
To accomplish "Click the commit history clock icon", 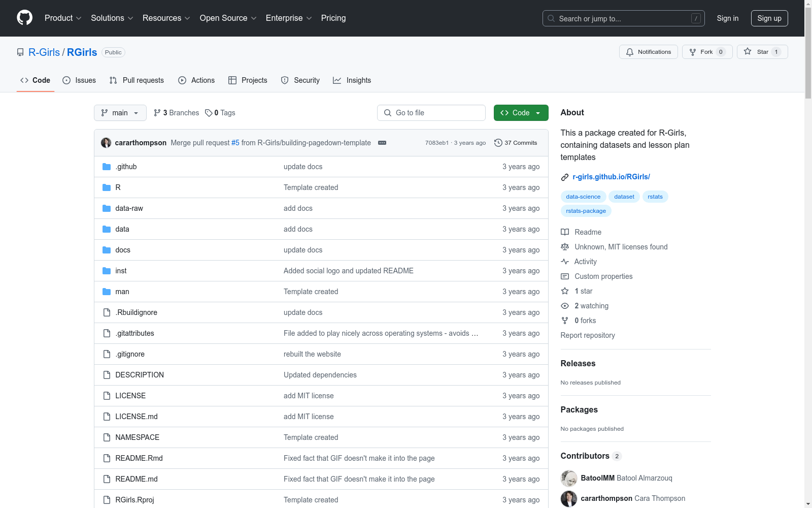I will (x=498, y=143).
